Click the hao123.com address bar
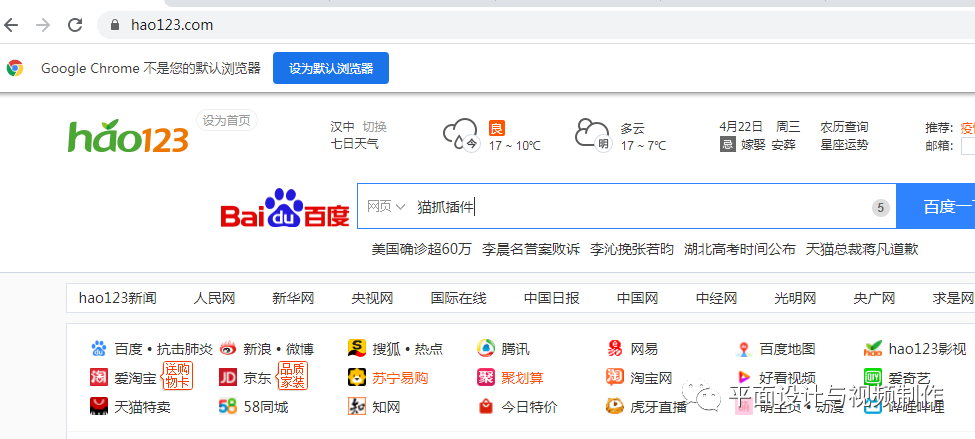This screenshot has width=975, height=439. [535, 25]
